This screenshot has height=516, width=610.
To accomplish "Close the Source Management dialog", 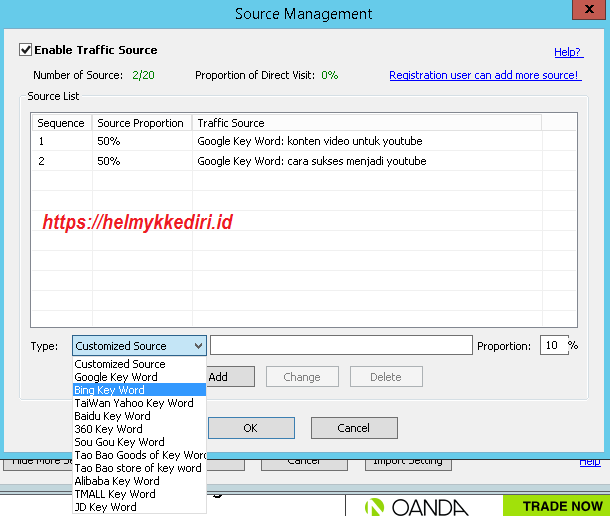I will (x=589, y=9).
